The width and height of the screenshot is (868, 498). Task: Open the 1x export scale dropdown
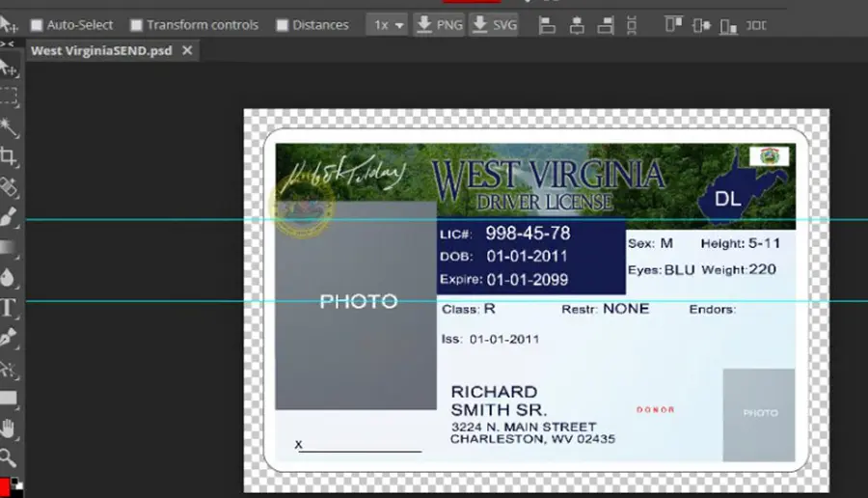pos(387,25)
